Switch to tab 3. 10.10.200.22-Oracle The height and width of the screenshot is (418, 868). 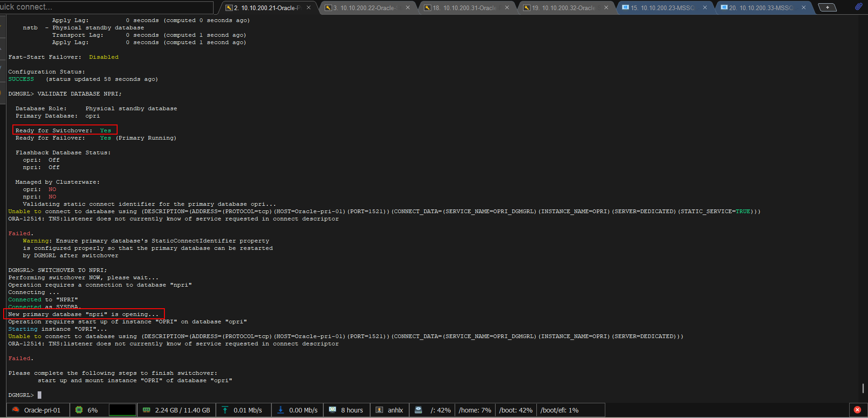point(367,8)
